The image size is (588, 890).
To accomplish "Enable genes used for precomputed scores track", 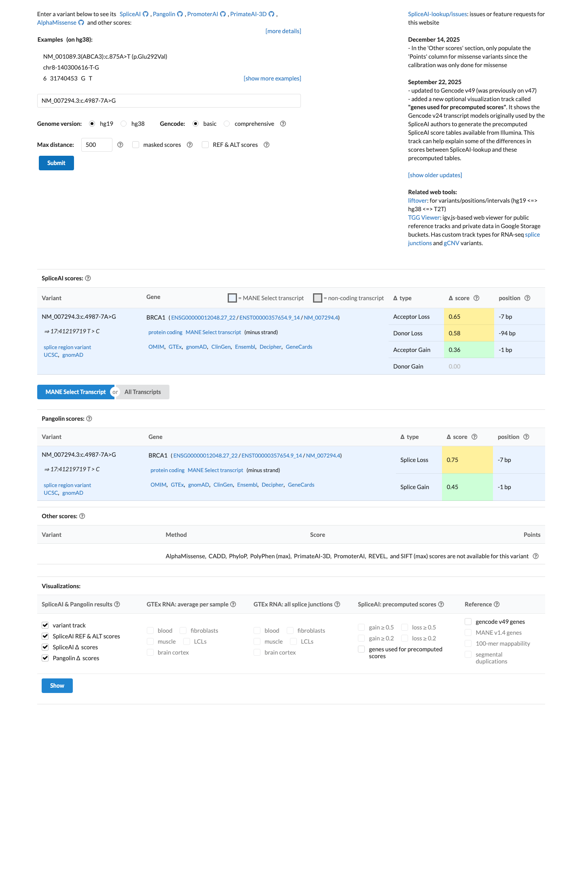I will (x=362, y=649).
